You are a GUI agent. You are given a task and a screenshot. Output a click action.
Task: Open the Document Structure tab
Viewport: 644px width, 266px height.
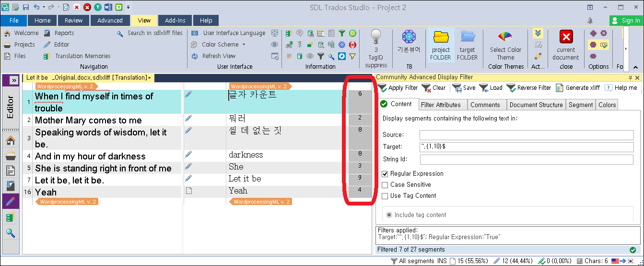(536, 105)
